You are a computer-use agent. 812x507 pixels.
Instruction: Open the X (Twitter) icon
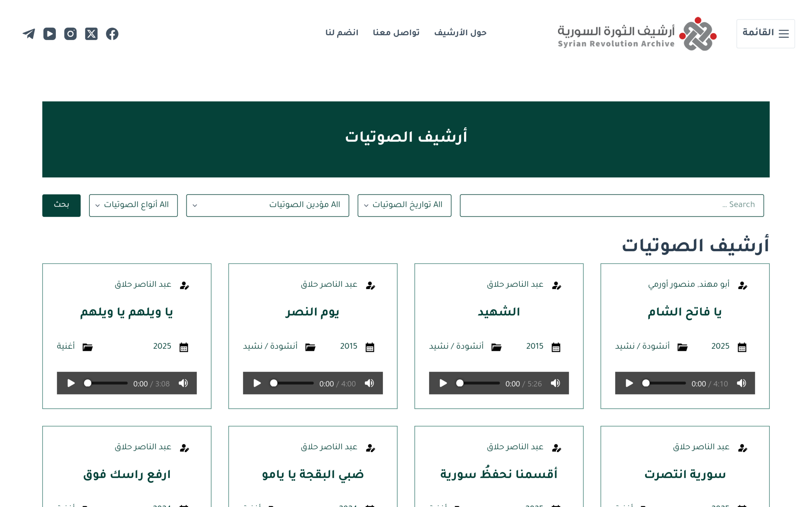coord(91,34)
